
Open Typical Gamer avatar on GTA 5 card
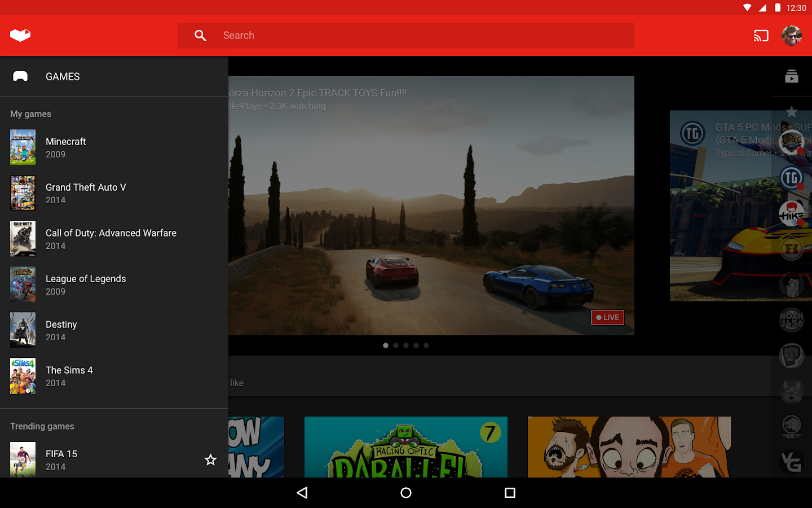pos(692,134)
